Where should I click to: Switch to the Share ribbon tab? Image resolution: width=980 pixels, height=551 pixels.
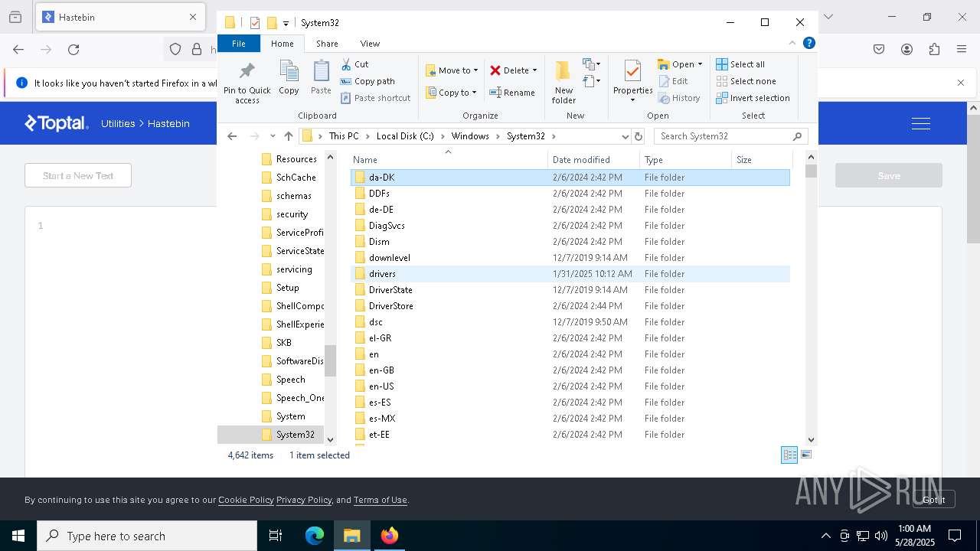[x=327, y=44]
